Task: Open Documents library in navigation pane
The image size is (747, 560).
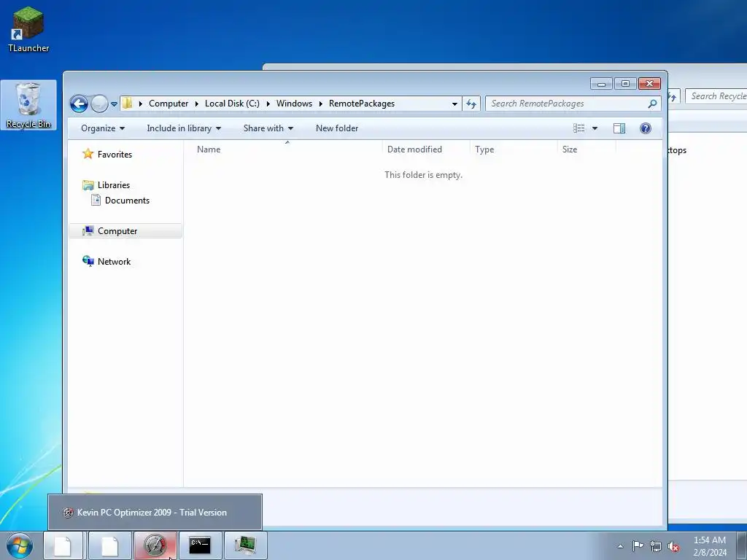Action: coord(127,201)
